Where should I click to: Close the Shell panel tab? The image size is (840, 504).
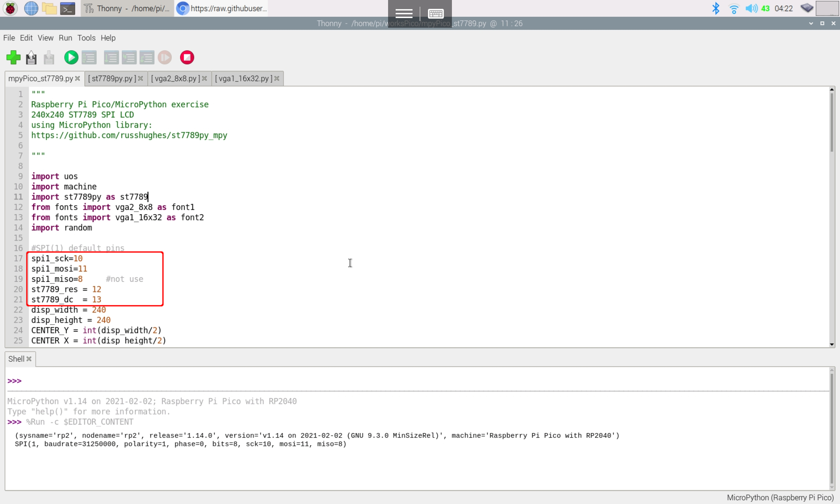click(29, 359)
